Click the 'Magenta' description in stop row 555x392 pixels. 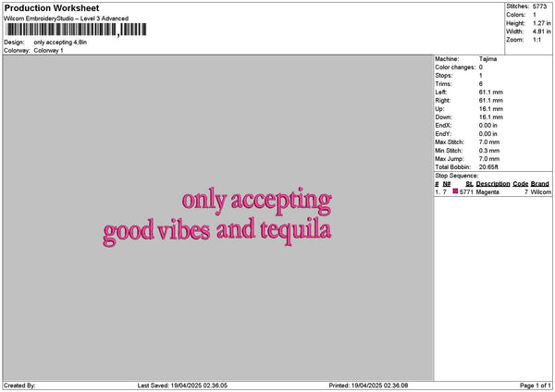click(487, 192)
